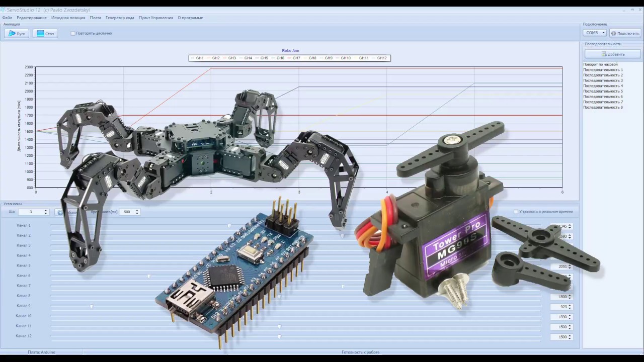
Task: Click the CH6 legend entry
Action: (x=277, y=58)
